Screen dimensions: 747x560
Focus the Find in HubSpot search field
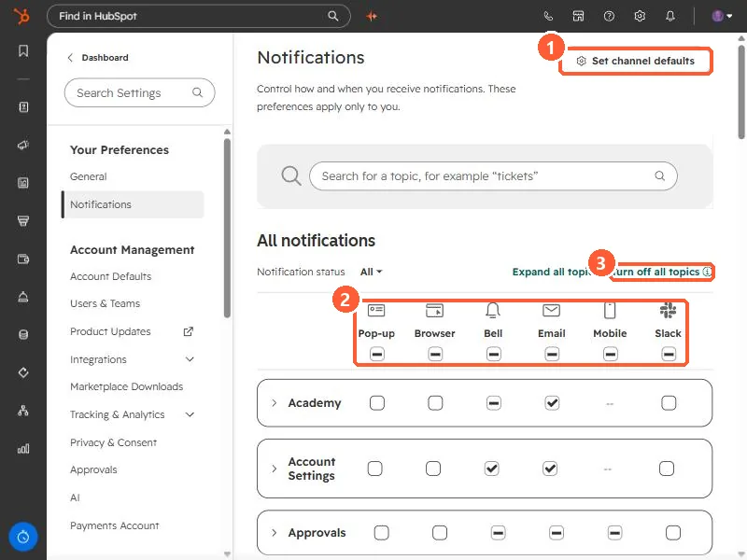[198, 16]
